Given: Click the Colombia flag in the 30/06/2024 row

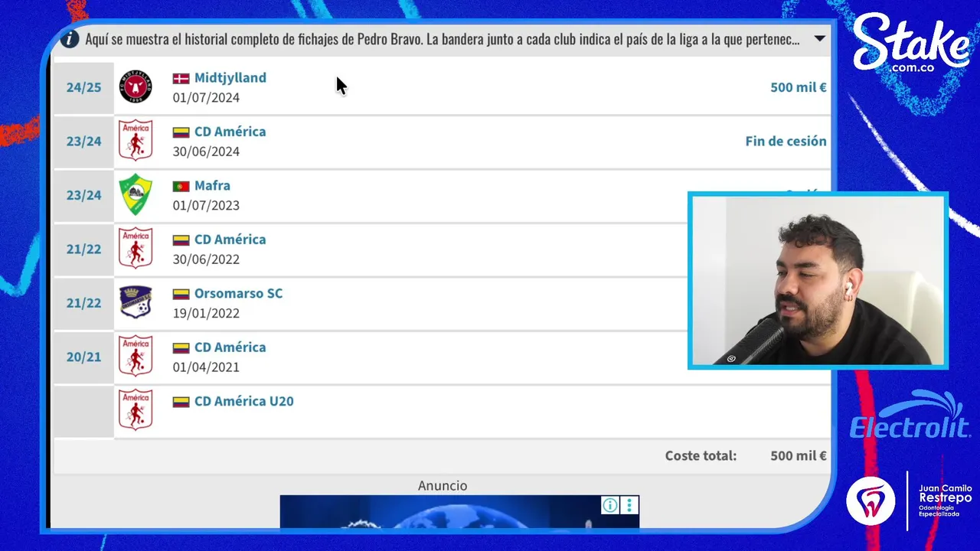Looking at the screenshot, I should 181,132.
